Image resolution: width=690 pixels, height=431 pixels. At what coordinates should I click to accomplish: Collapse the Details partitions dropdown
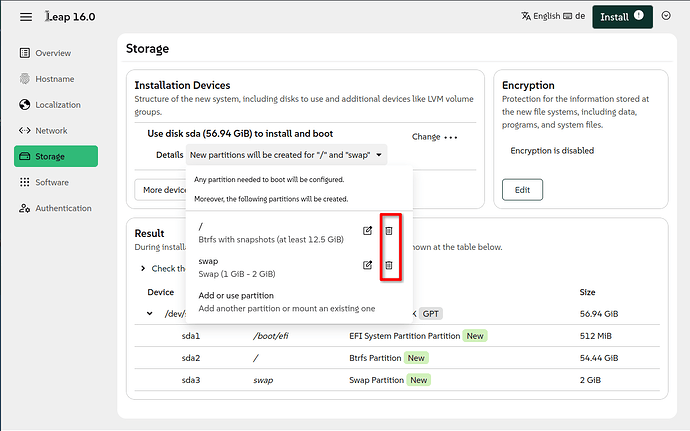[286, 155]
